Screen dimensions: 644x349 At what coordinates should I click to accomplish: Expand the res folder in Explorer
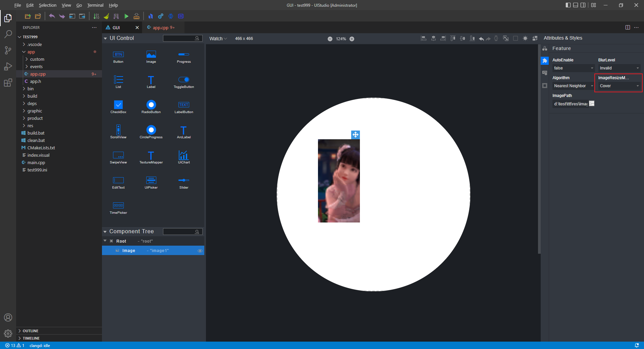click(30, 126)
